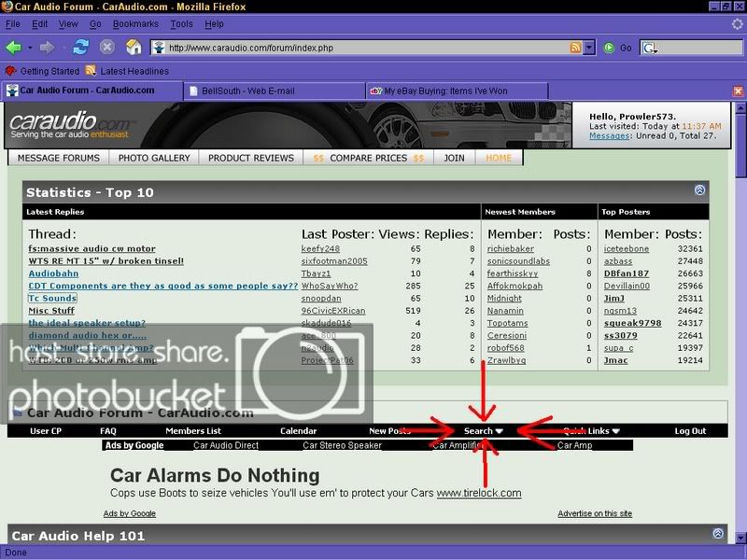The height and width of the screenshot is (560, 747).
Task: Open thread 'fs:massive audio cw motor'
Action: [x=92, y=248]
